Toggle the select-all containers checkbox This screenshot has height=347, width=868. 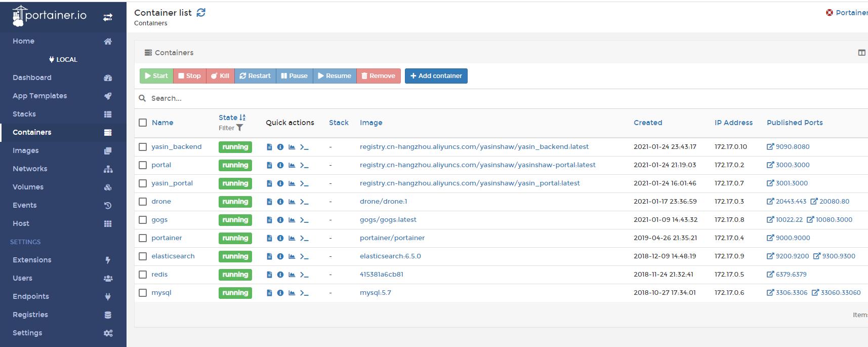point(143,123)
